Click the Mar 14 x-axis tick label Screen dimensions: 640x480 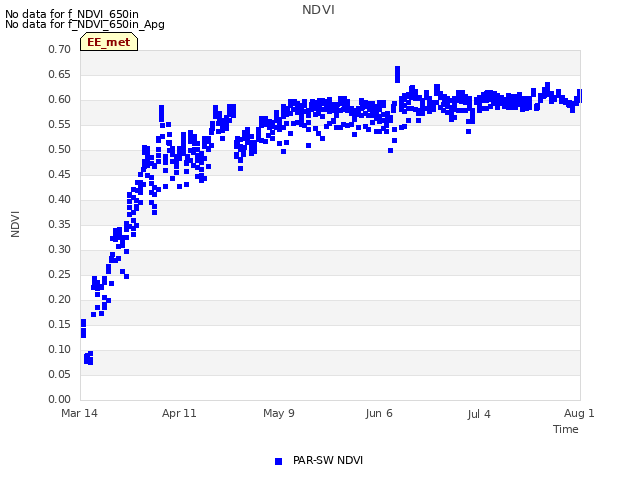coord(79,413)
